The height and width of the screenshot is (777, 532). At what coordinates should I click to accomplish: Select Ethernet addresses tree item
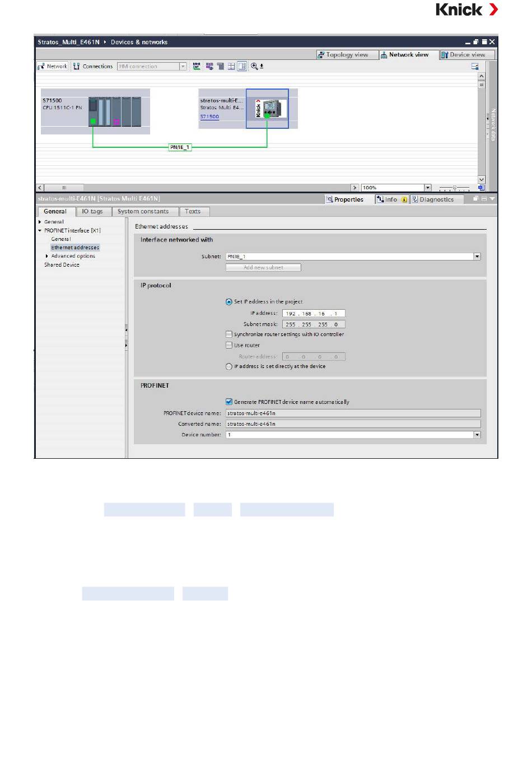75,247
